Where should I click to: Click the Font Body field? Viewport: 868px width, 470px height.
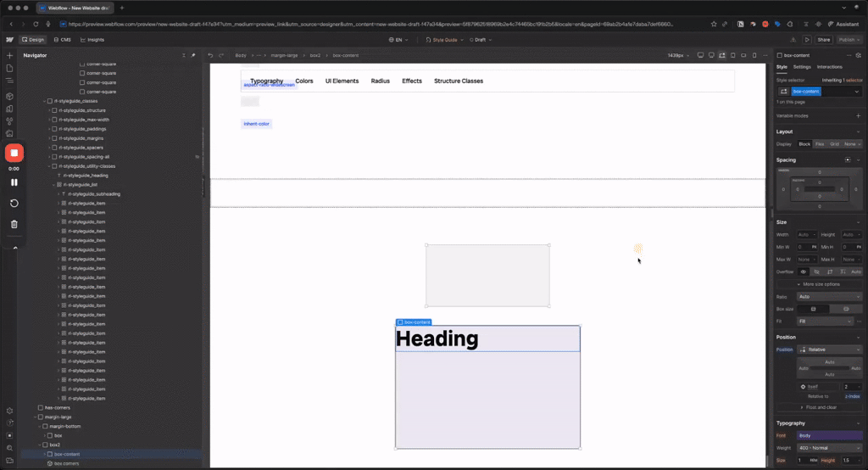coord(829,435)
